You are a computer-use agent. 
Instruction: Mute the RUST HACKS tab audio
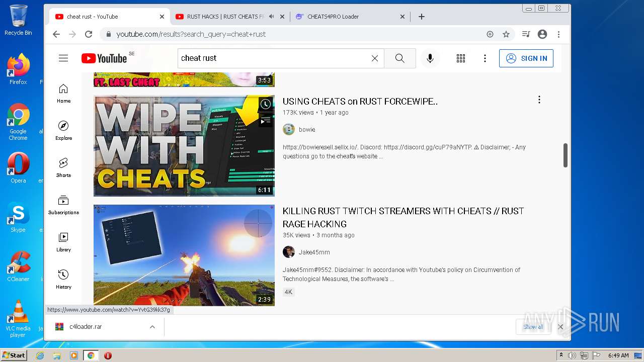[272, 17]
